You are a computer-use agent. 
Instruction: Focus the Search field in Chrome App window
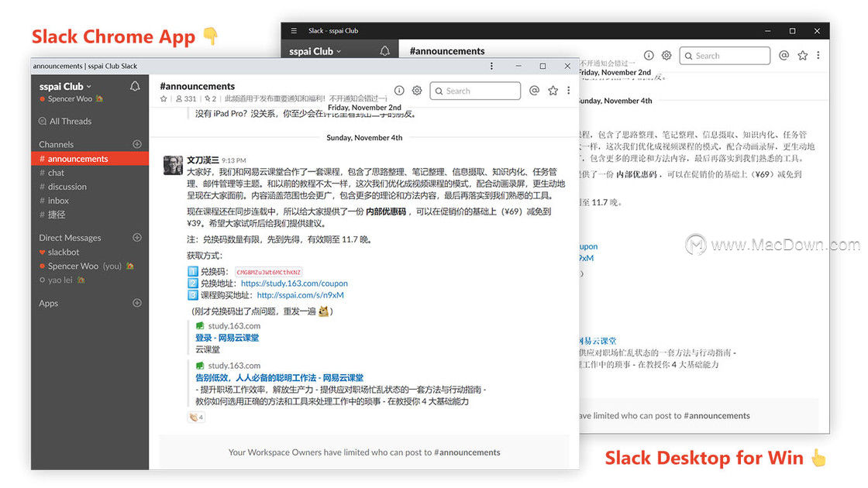pyautogui.click(x=476, y=91)
